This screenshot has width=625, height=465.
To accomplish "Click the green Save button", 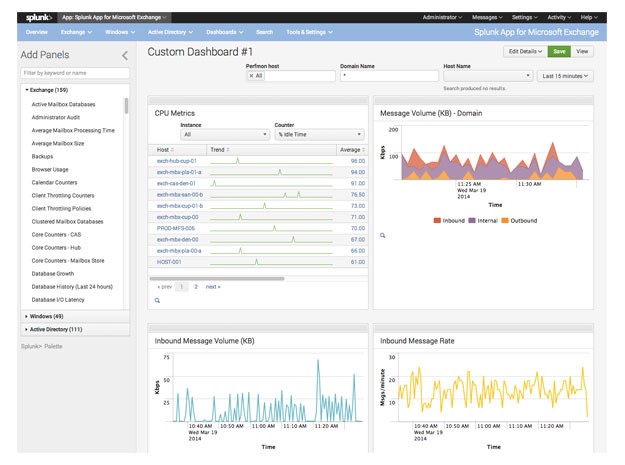I will (x=559, y=51).
